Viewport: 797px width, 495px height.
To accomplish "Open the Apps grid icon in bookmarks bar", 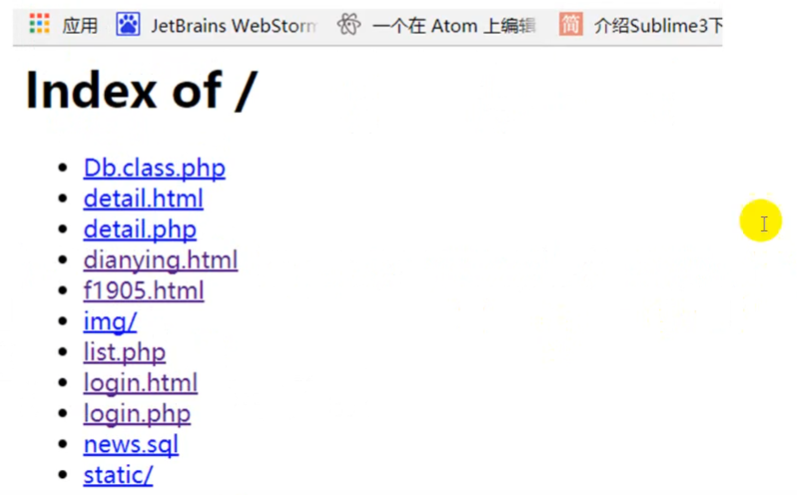I will click(39, 24).
